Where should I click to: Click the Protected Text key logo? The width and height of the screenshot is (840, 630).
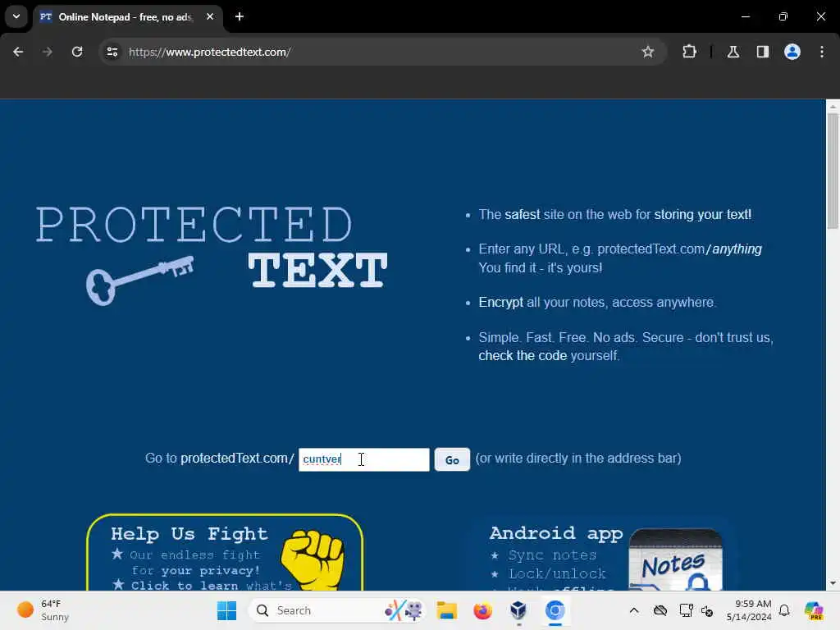[x=139, y=280]
